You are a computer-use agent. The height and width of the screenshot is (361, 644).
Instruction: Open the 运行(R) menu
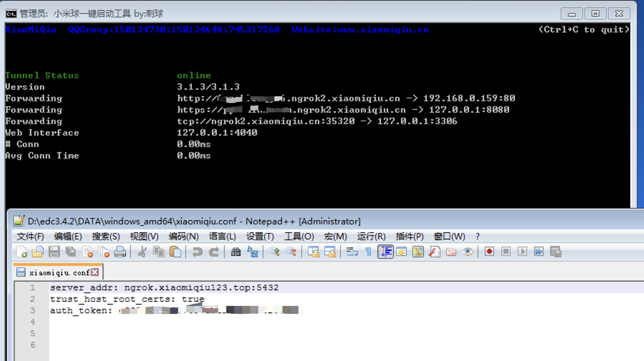(x=371, y=237)
